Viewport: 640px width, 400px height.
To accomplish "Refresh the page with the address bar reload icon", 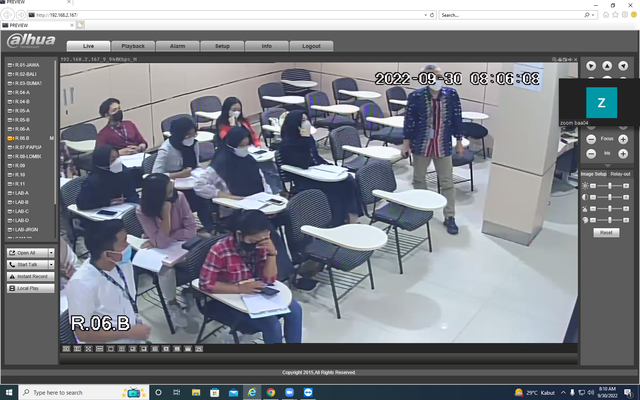I will coord(432,15).
